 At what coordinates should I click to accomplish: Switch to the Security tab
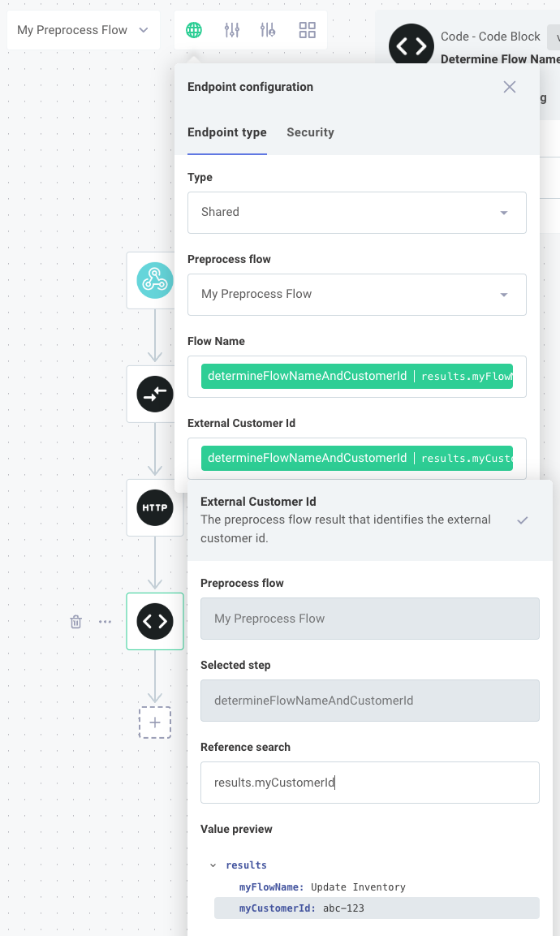[310, 132]
